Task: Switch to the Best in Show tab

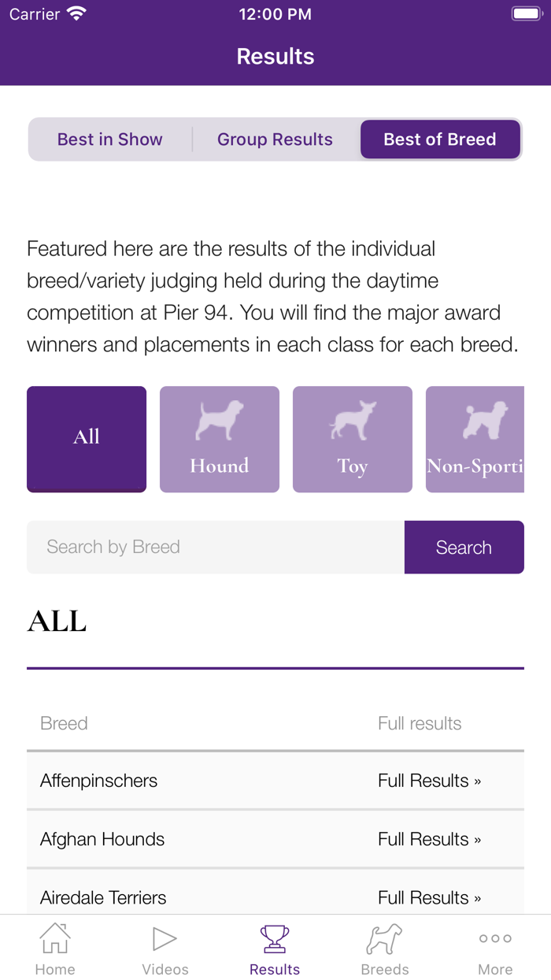Action: pos(109,139)
